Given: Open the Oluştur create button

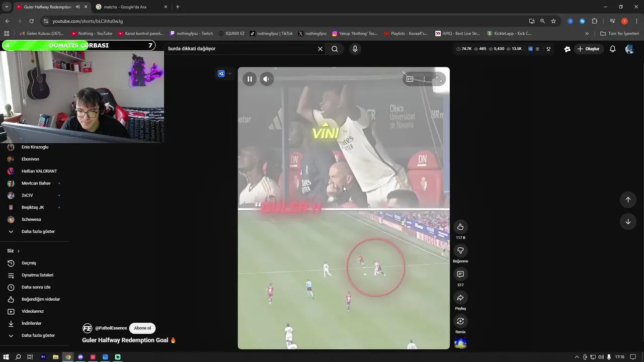Looking at the screenshot, I should pos(589,49).
